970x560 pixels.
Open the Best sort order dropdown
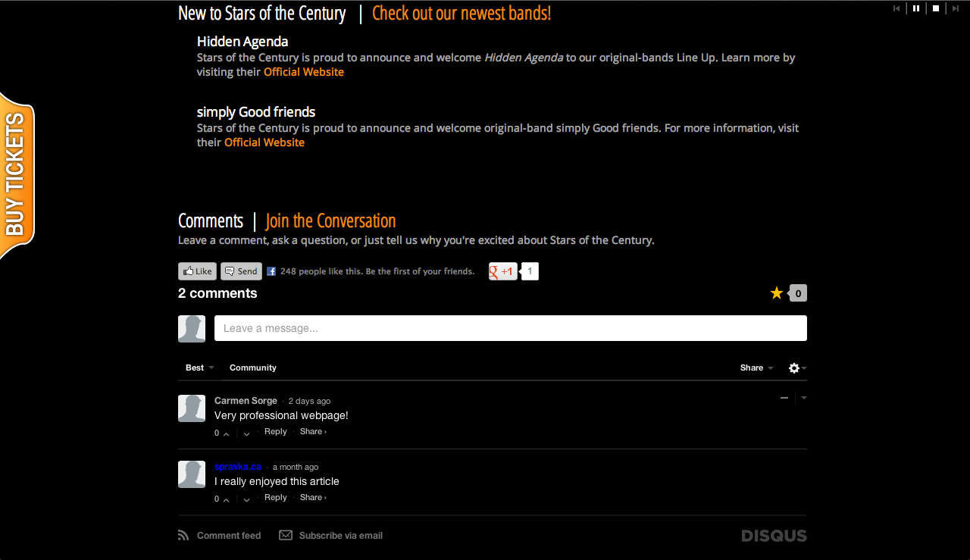point(199,368)
